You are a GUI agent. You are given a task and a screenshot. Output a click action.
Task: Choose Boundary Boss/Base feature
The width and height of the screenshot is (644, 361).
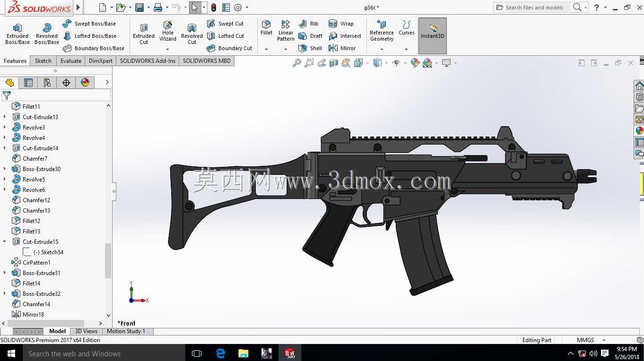pyautogui.click(x=94, y=48)
